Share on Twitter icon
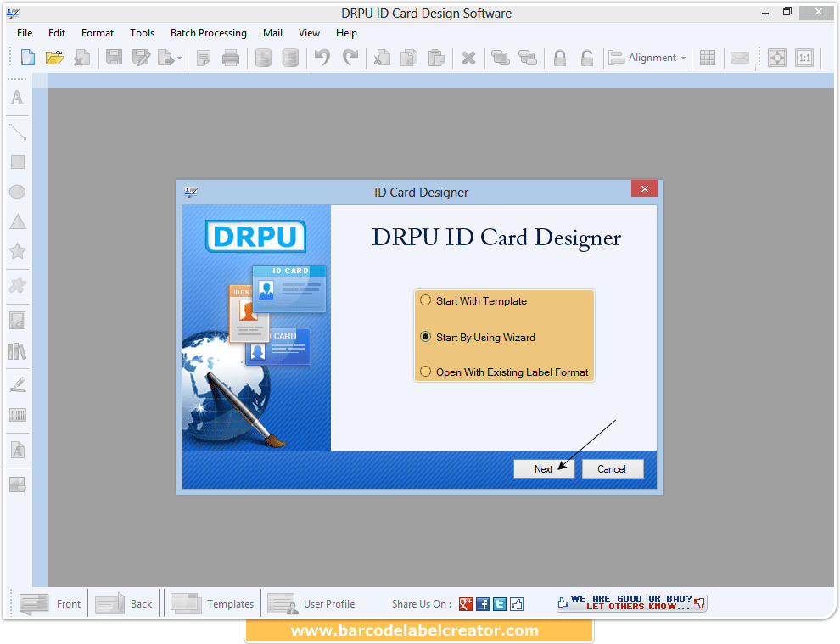The image size is (840, 644). pos(500,604)
